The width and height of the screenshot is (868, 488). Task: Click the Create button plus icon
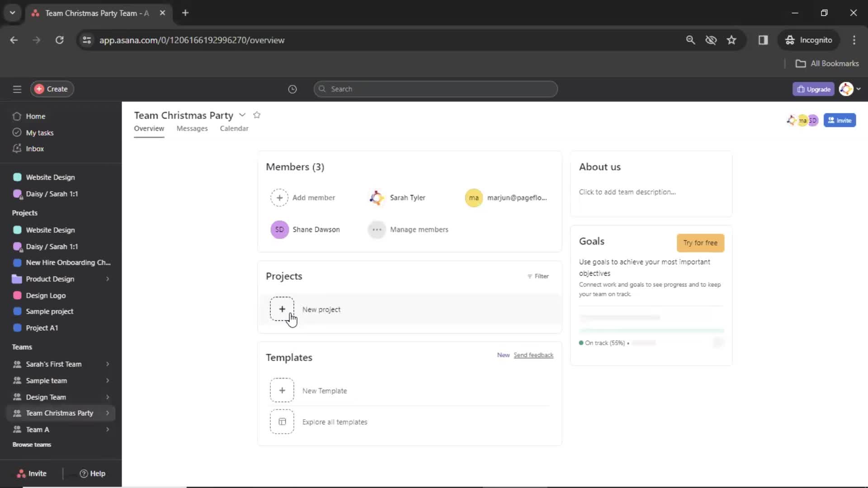(x=39, y=89)
